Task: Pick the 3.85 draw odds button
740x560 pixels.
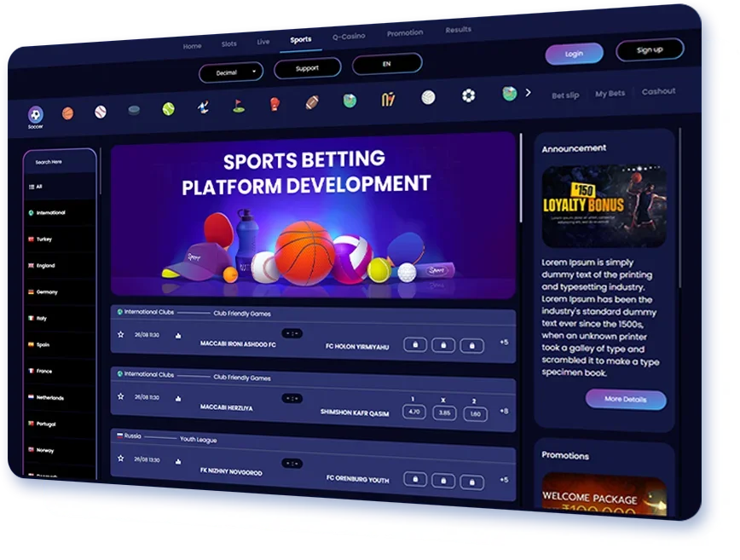Action: pos(444,413)
